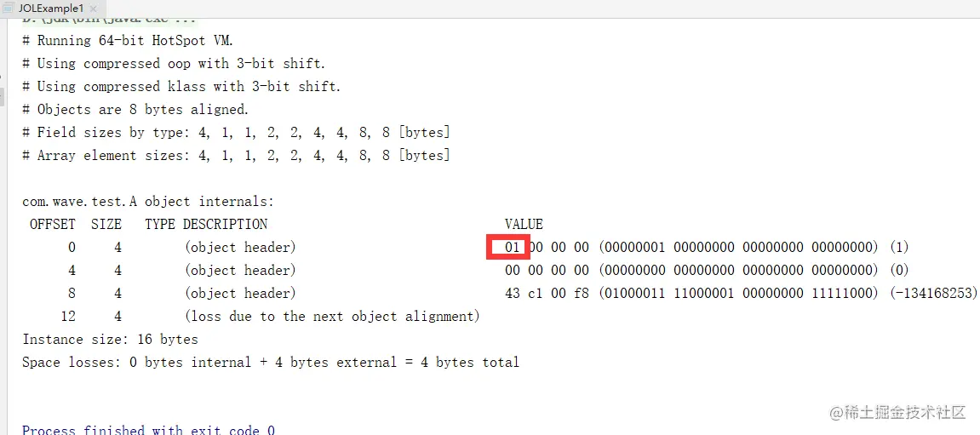This screenshot has height=435, width=980.
Task: Click "(loss due to the next object alignment)"
Action: click(x=332, y=317)
